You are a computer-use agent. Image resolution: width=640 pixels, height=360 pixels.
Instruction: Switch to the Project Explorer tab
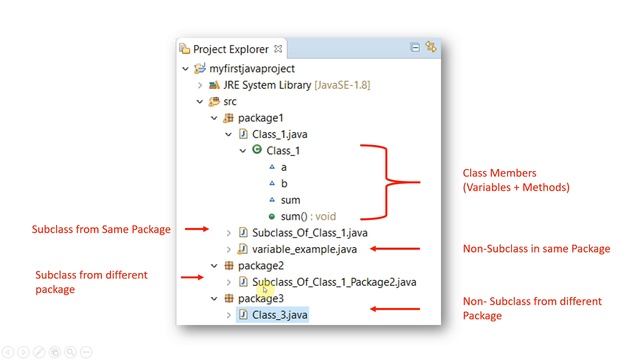point(231,49)
